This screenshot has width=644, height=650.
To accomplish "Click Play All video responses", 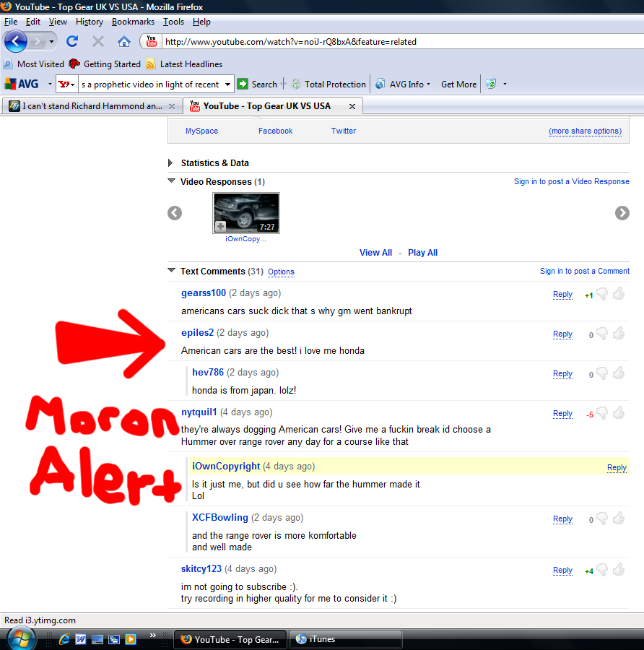I will tap(422, 253).
